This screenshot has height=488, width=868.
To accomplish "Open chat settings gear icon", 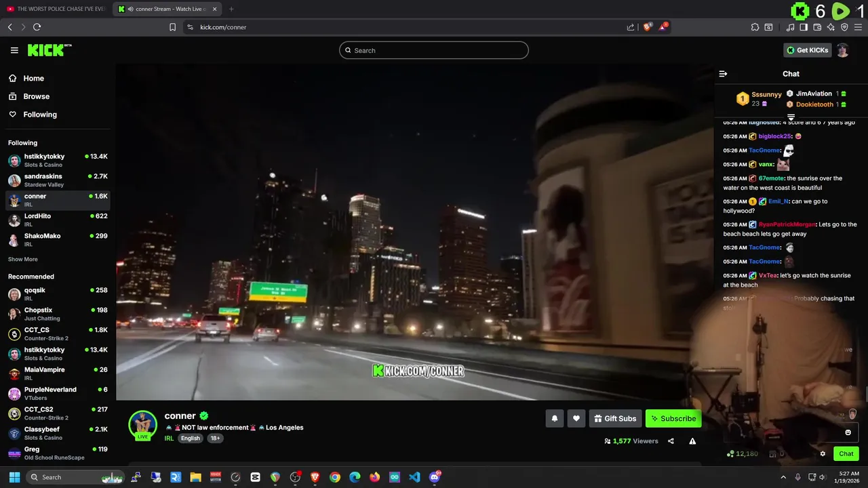I will point(823,454).
